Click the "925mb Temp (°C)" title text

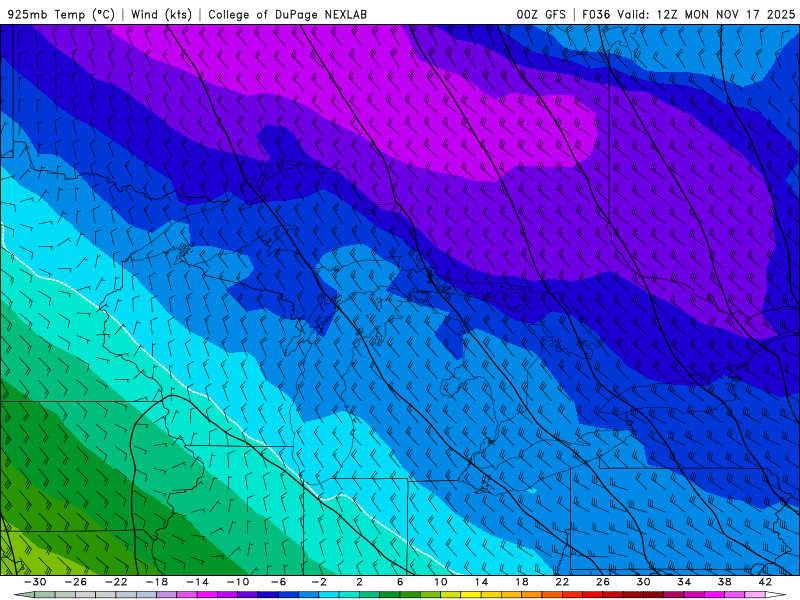[61, 14]
